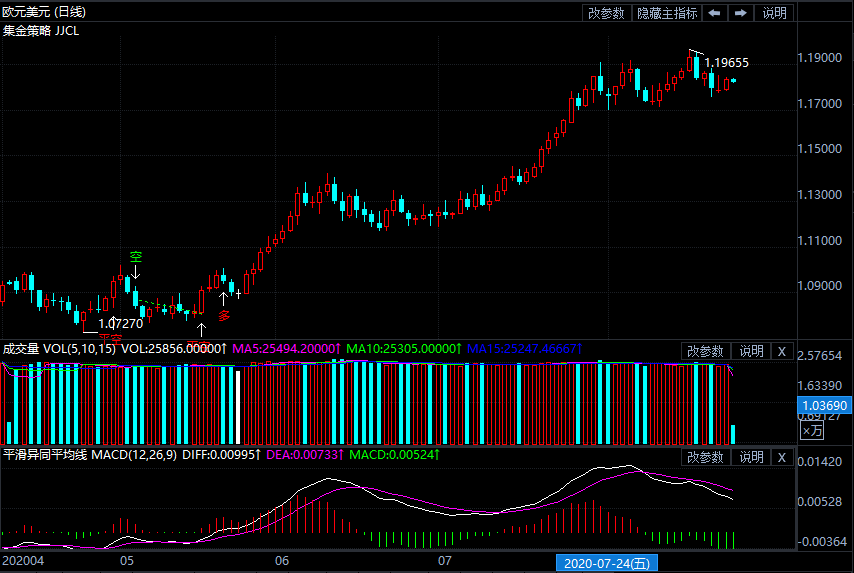Click the 集金策略 JJCL indicator label

click(x=41, y=30)
